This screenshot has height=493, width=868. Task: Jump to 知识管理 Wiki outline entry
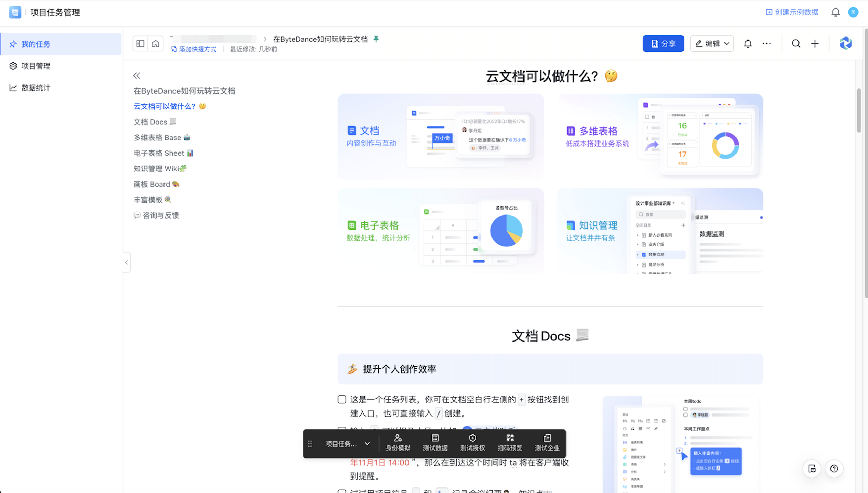pyautogui.click(x=160, y=168)
